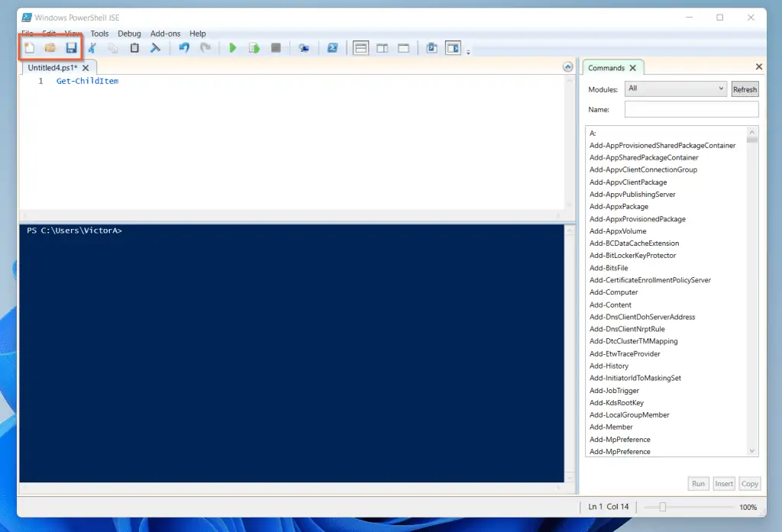The image size is (782, 532).
Task: Select Add-AppvPublishingServer command
Action: pos(632,195)
